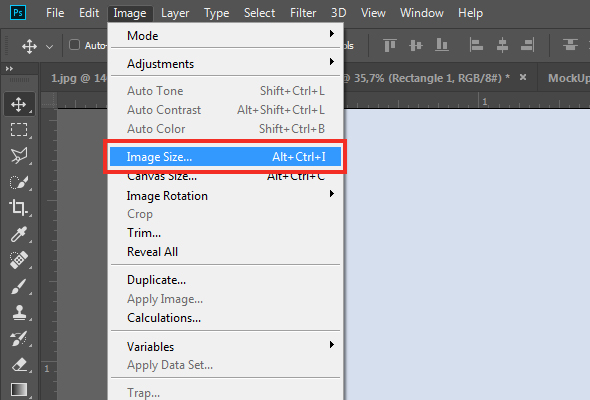This screenshot has width=590, height=400.
Task: Toggle the Auto-Select checkbox
Action: point(75,45)
